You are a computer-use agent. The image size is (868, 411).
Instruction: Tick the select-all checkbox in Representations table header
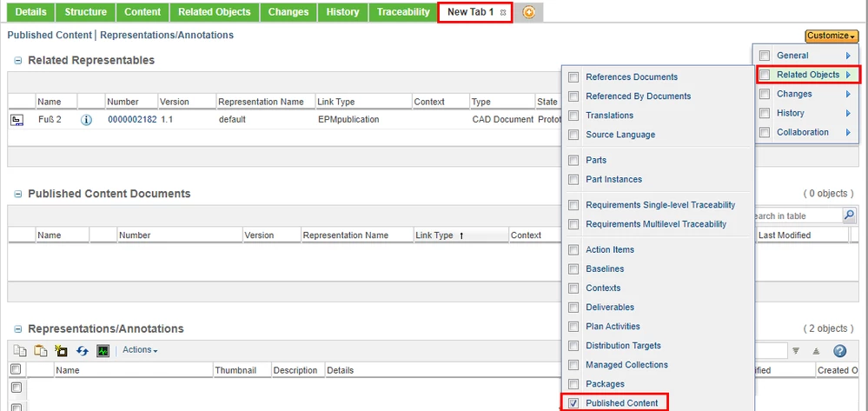(16, 369)
